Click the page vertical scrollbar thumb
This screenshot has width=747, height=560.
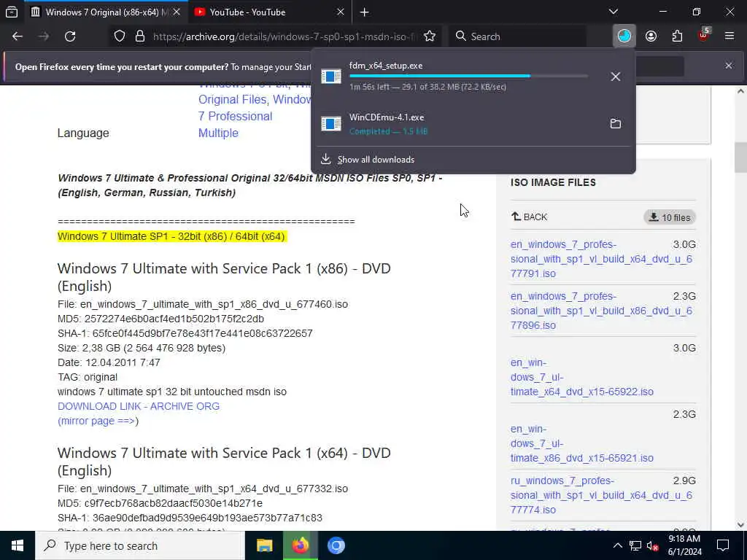(x=740, y=157)
